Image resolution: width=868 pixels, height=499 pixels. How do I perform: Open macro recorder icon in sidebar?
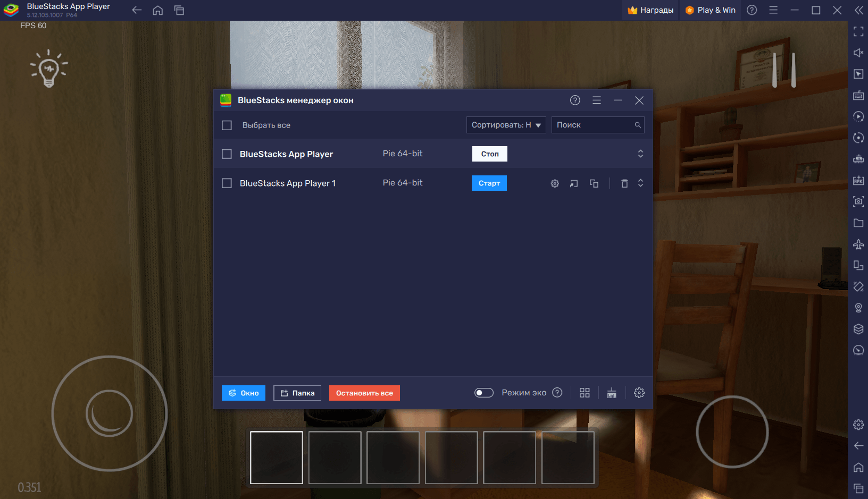(x=858, y=116)
